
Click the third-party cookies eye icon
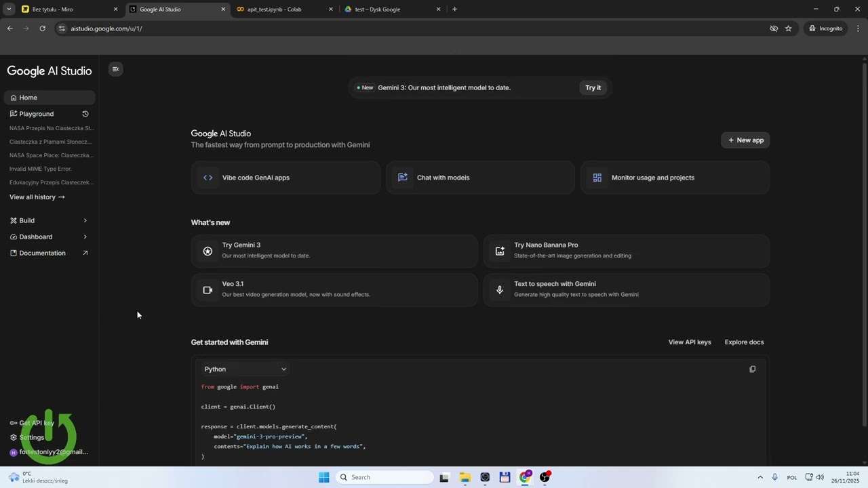coord(773,28)
